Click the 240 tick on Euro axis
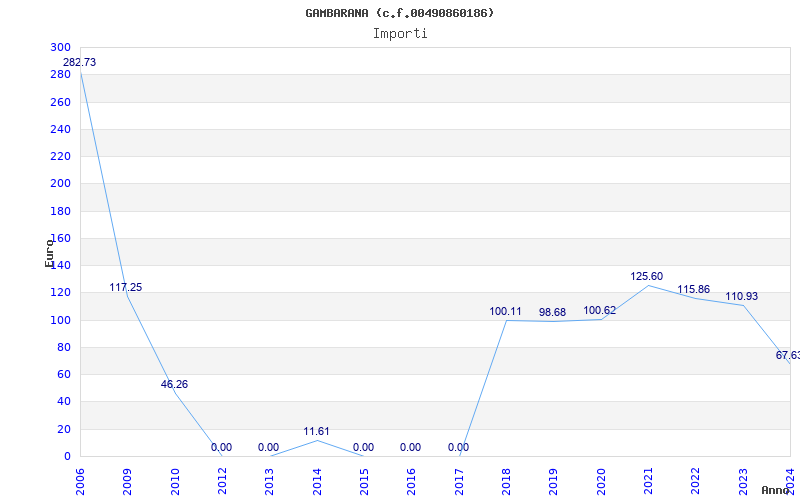This screenshot has width=800, height=500. coord(61,129)
